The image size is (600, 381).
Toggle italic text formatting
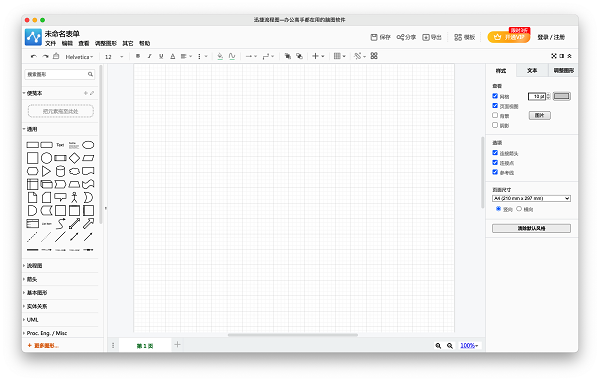[x=150, y=56]
